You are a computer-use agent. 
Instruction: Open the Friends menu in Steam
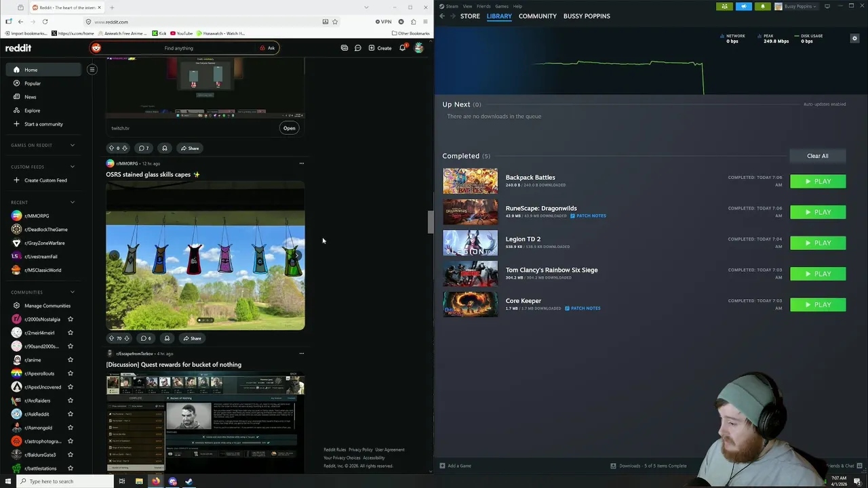click(484, 6)
